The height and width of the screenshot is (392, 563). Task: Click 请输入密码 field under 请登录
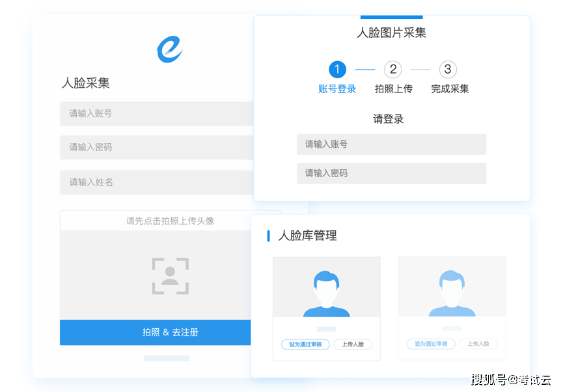(x=391, y=173)
